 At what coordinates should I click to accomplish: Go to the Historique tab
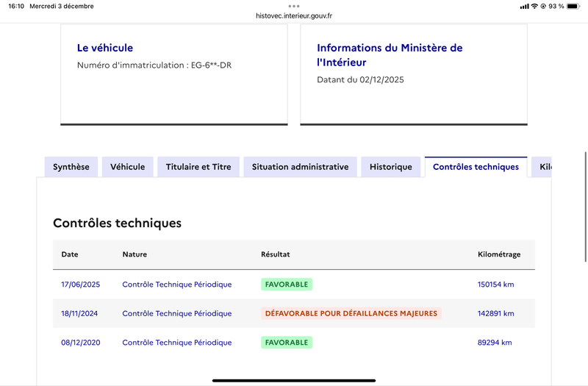pos(391,167)
